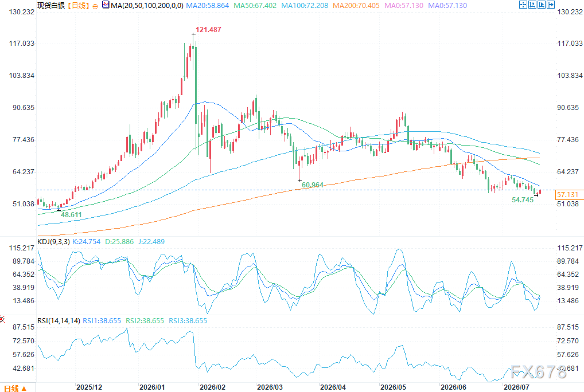Open the 日线 period selector at bottom left
The image size is (584, 392).
[x=15, y=389]
